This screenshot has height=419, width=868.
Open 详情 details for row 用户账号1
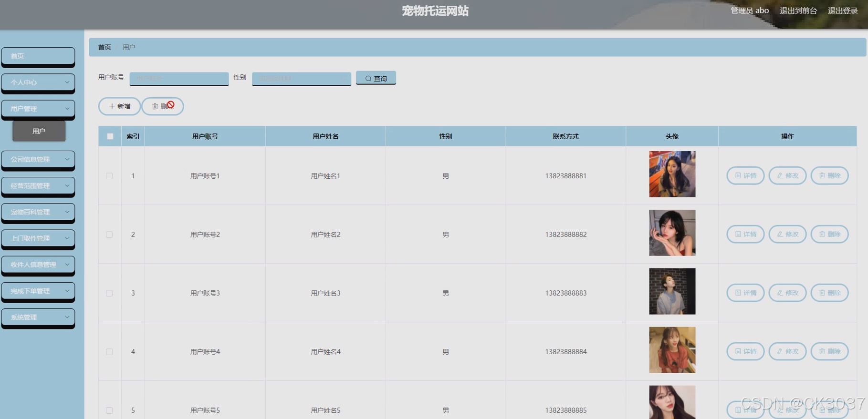[745, 175]
